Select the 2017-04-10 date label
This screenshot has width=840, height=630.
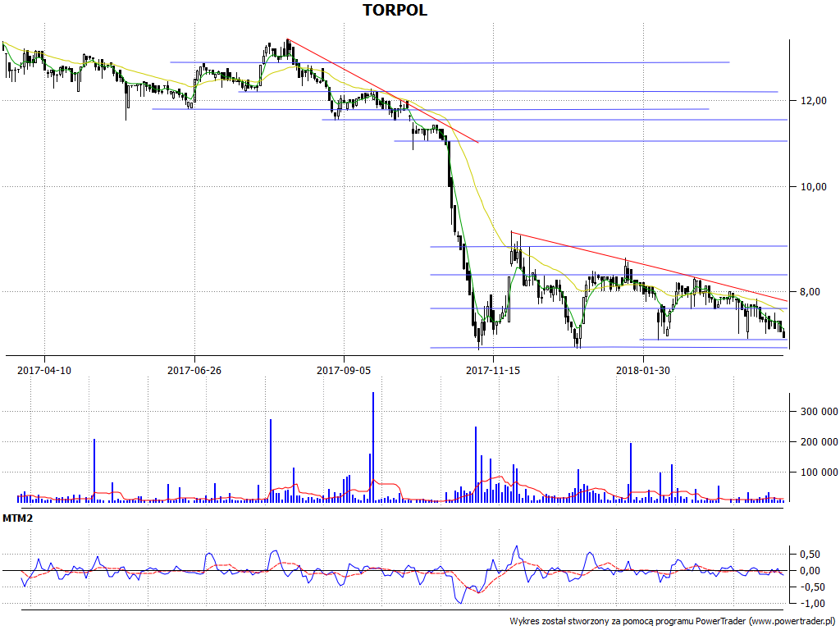click(44, 370)
